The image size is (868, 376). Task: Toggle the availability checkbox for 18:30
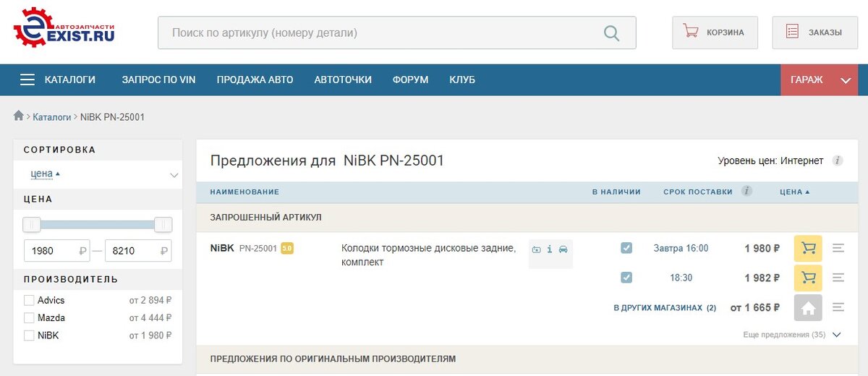click(626, 277)
